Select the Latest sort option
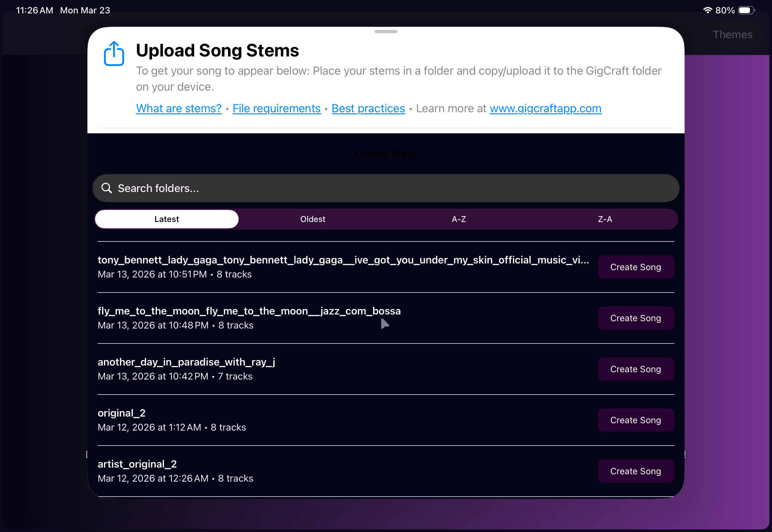 [167, 219]
